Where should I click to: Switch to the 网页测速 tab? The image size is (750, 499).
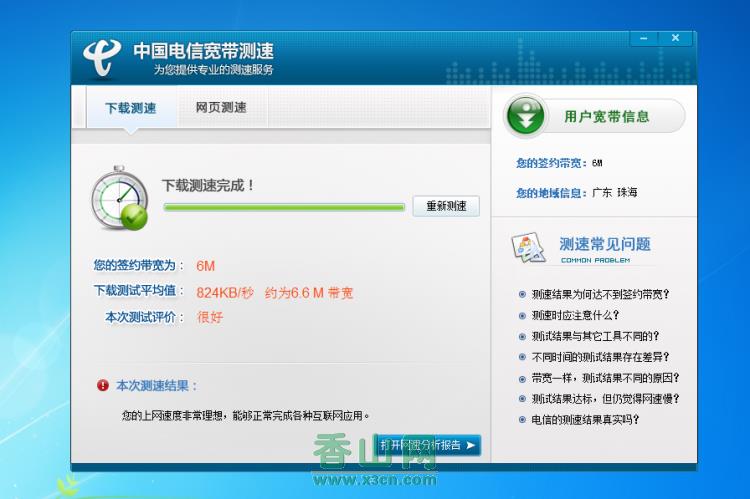point(221,108)
